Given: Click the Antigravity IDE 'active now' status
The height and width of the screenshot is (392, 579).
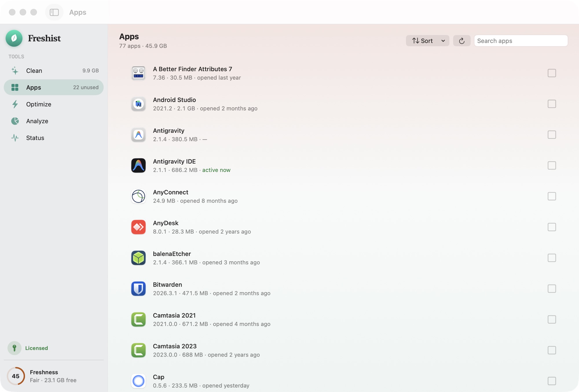Looking at the screenshot, I should (216, 170).
